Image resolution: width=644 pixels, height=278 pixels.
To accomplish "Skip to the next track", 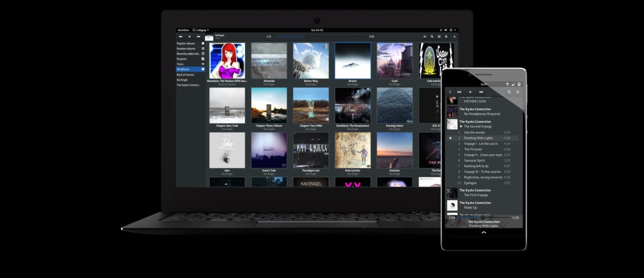I will click(199, 36).
